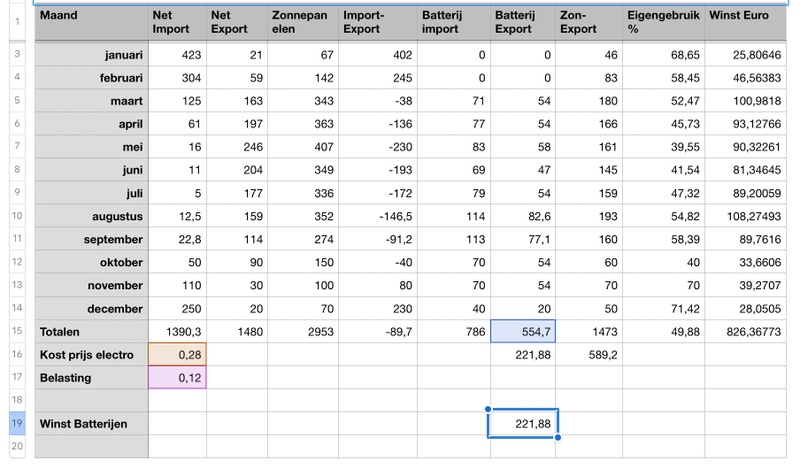This screenshot has width=800, height=468.
Task: Select the Eigengebruik % header cell
Action: point(662,23)
